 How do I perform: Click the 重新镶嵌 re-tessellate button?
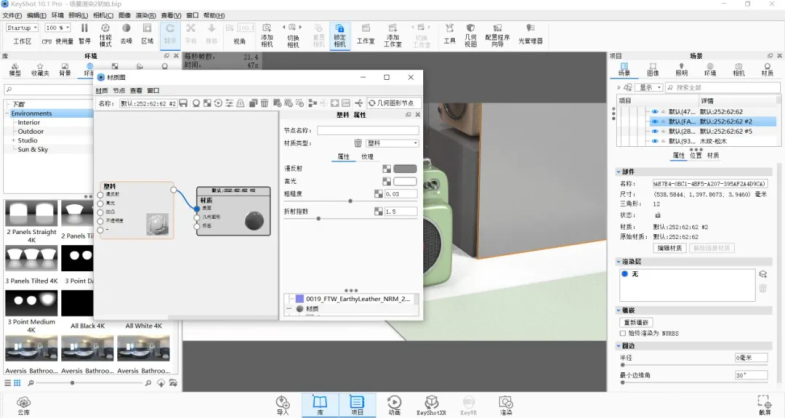click(x=637, y=322)
